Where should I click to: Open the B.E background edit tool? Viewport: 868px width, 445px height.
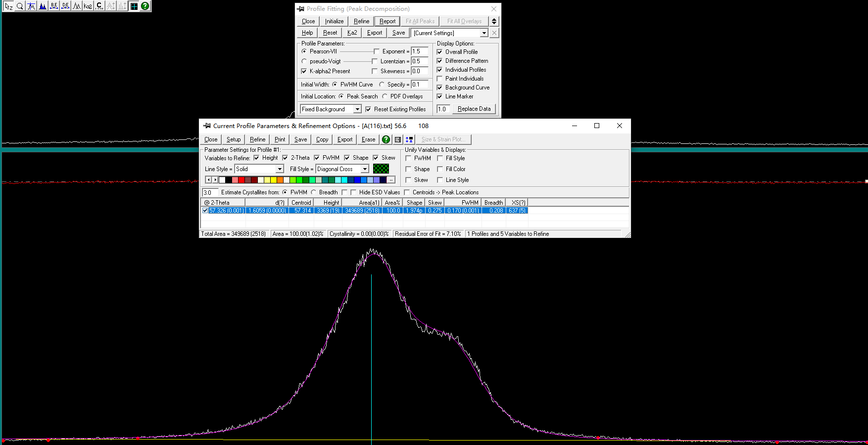[x=54, y=6]
